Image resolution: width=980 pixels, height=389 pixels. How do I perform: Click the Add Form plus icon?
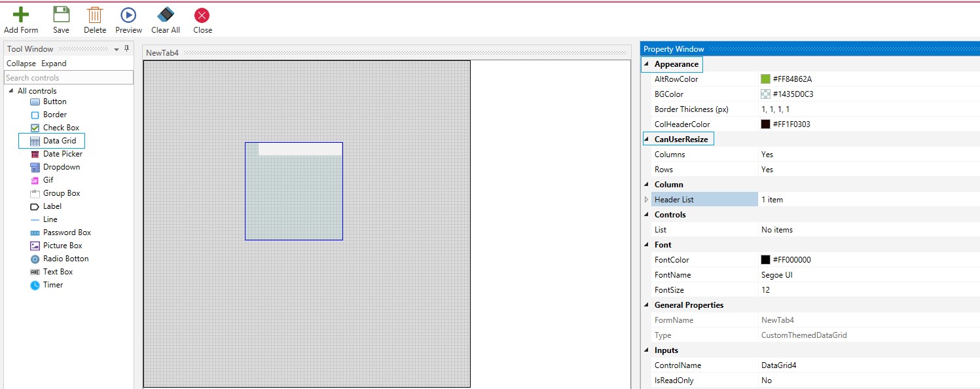(x=21, y=14)
